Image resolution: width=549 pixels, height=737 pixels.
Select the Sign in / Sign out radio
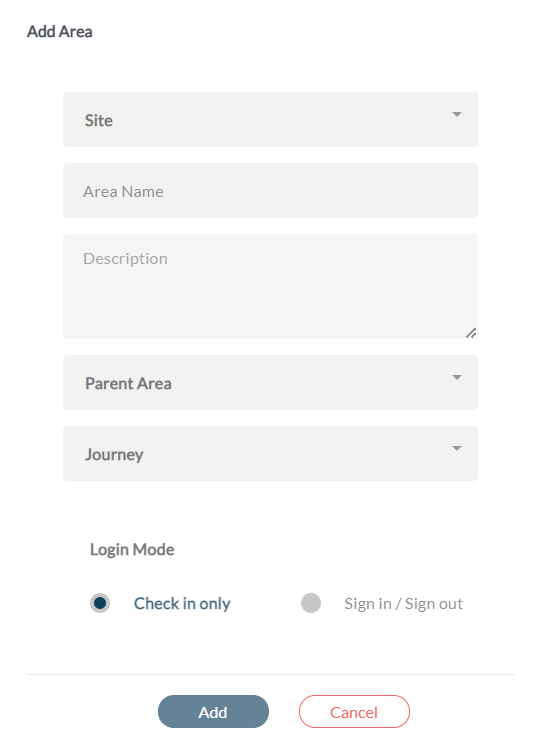[311, 603]
